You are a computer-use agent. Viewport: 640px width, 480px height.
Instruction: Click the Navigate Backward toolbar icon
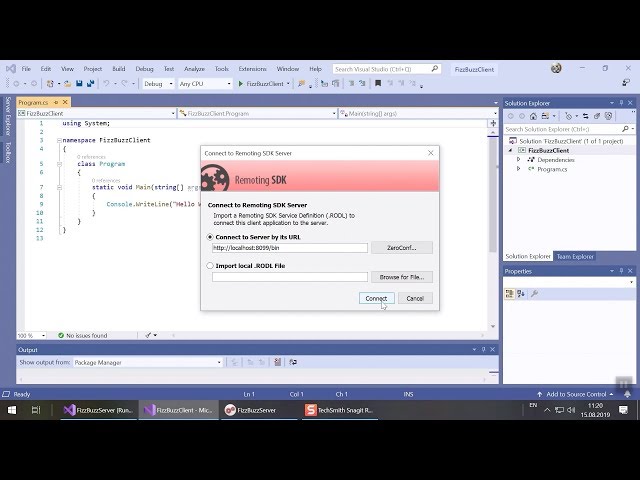(16, 84)
